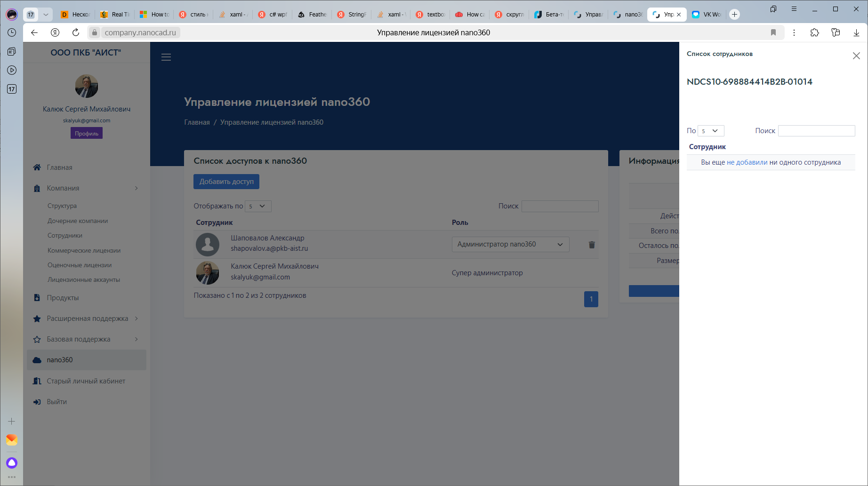Reload the page with the refresh icon
Screen dimensions: 868x486
point(76,32)
